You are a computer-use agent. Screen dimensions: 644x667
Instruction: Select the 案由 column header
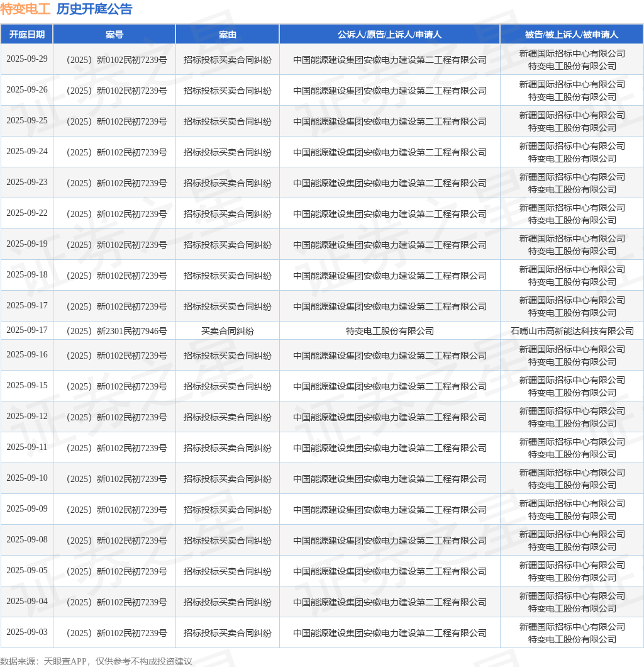tap(228, 35)
